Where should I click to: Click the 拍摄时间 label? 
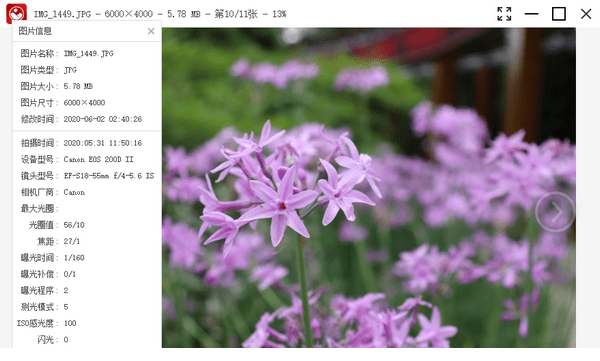tap(38, 143)
